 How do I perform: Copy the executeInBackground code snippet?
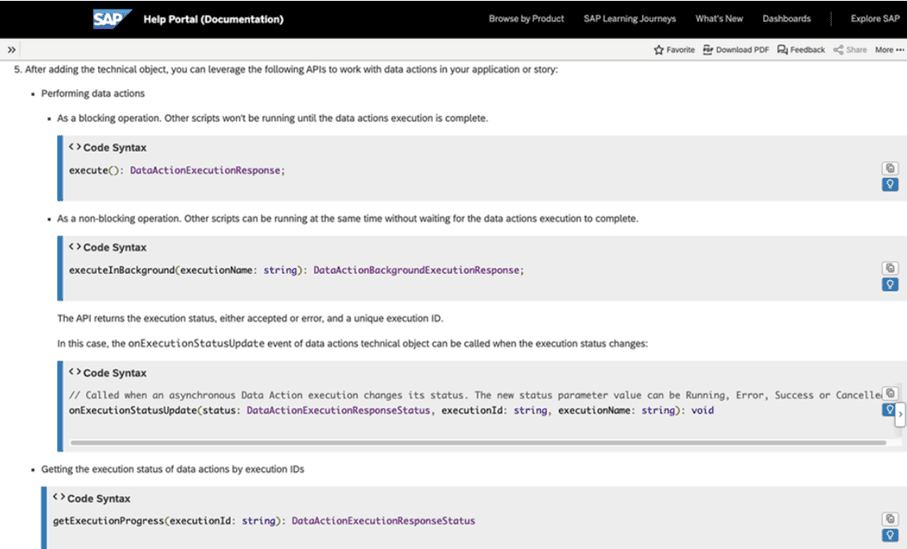(x=889, y=268)
